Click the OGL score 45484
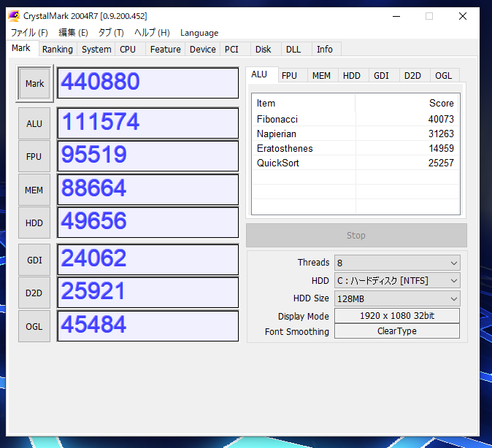The height and width of the screenshot is (448, 492). pos(147,326)
